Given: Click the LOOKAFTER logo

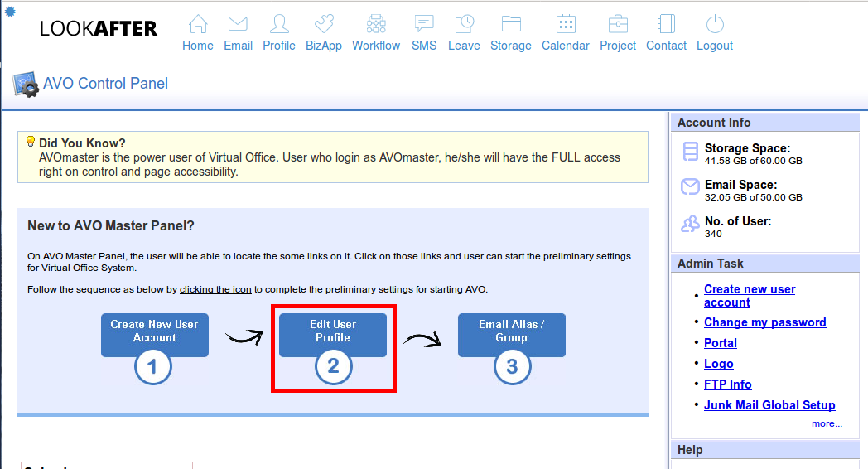Looking at the screenshot, I should [99, 28].
